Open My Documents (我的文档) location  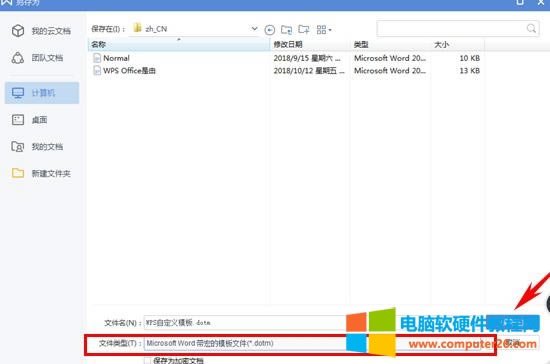[37, 147]
